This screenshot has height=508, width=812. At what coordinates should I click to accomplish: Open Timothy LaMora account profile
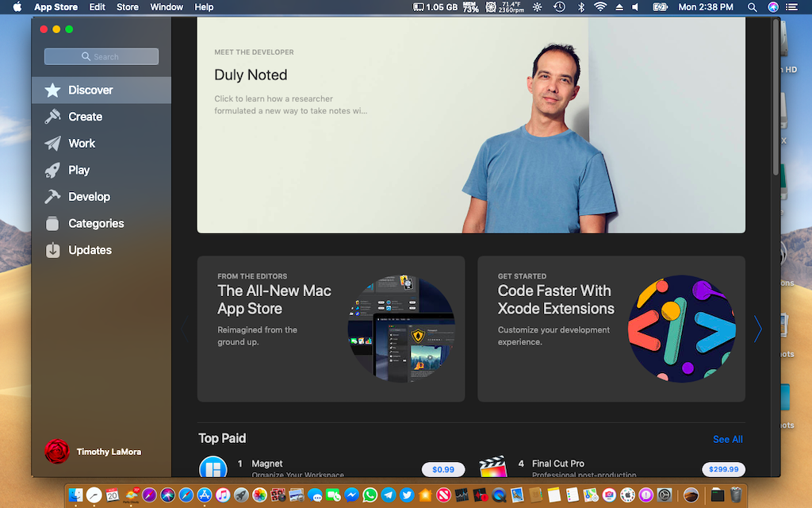coord(94,452)
